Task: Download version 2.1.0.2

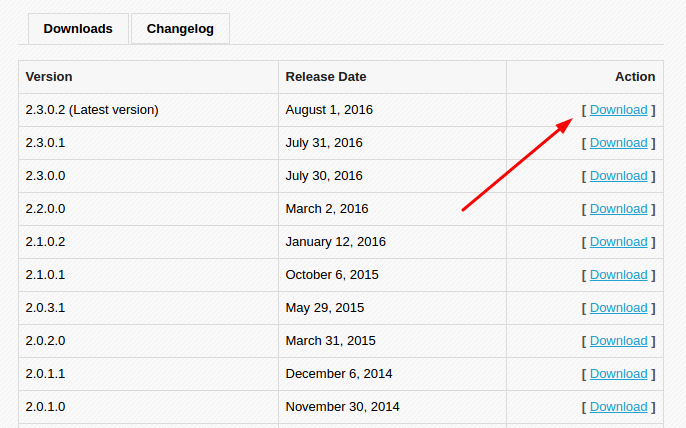Action: 618,242
